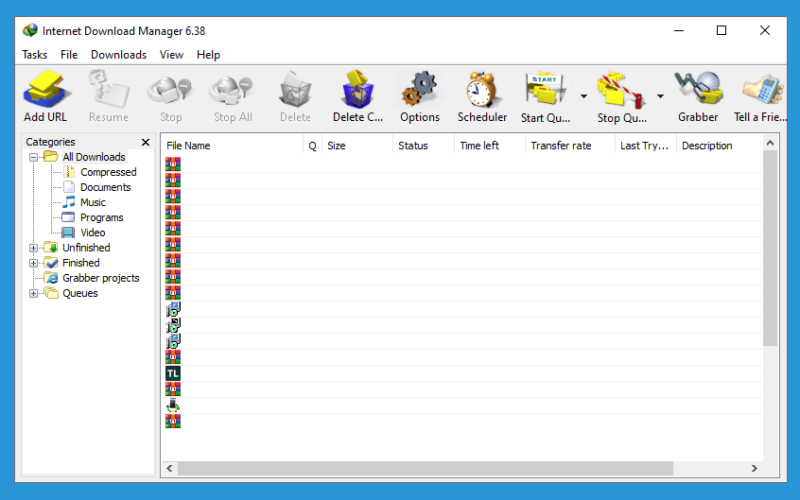Click the scroll right arrow
This screenshot has height=500, width=800.
(x=754, y=468)
